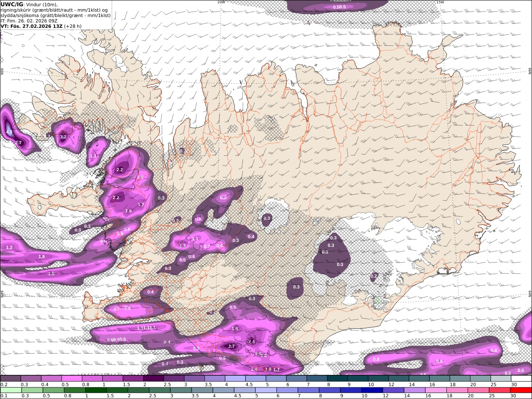Select the 6 swatch in the rain legend row
Viewport: 532px width, 399px height.
click(x=287, y=390)
